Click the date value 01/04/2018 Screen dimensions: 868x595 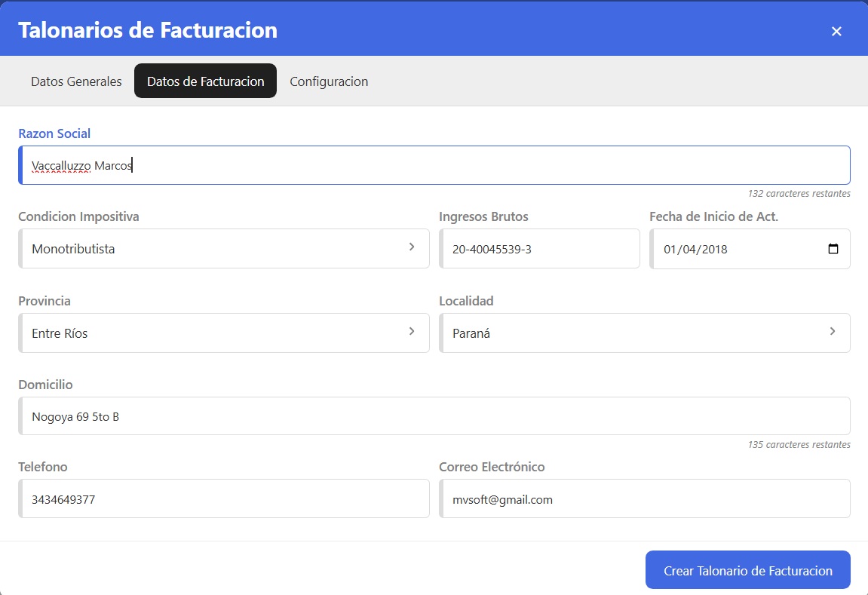tap(695, 249)
